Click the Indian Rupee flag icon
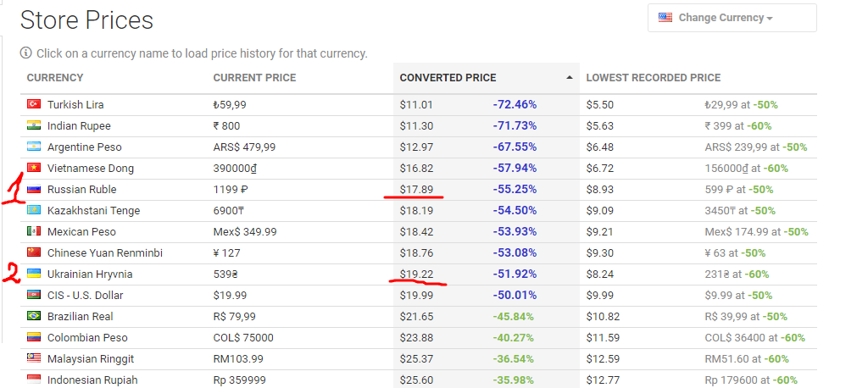Screen dimensions: 868x388 pos(34,125)
